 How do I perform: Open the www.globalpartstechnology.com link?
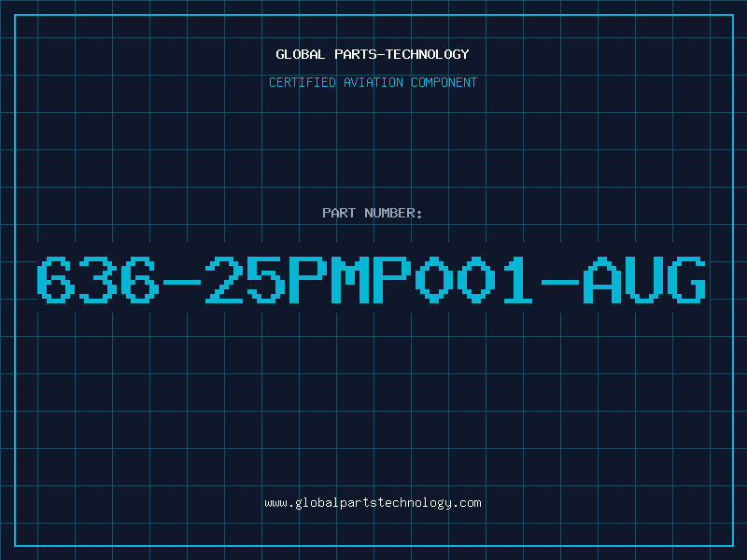(x=373, y=503)
